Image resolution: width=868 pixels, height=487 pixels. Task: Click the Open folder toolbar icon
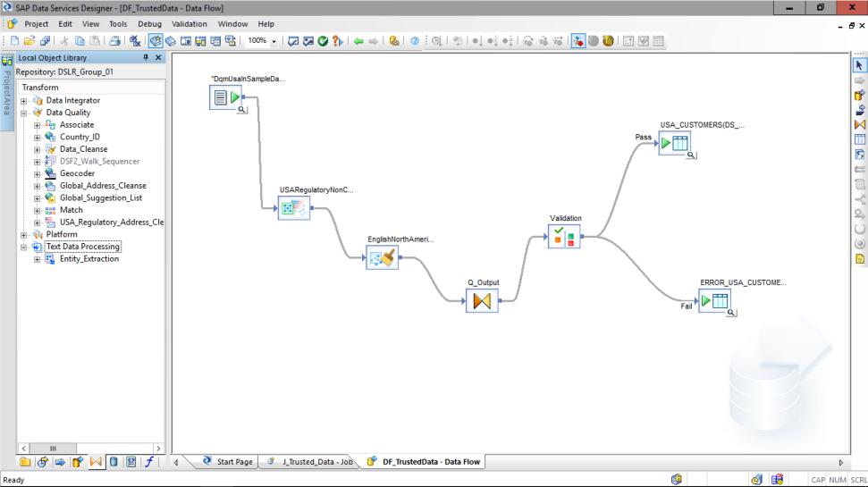29,41
